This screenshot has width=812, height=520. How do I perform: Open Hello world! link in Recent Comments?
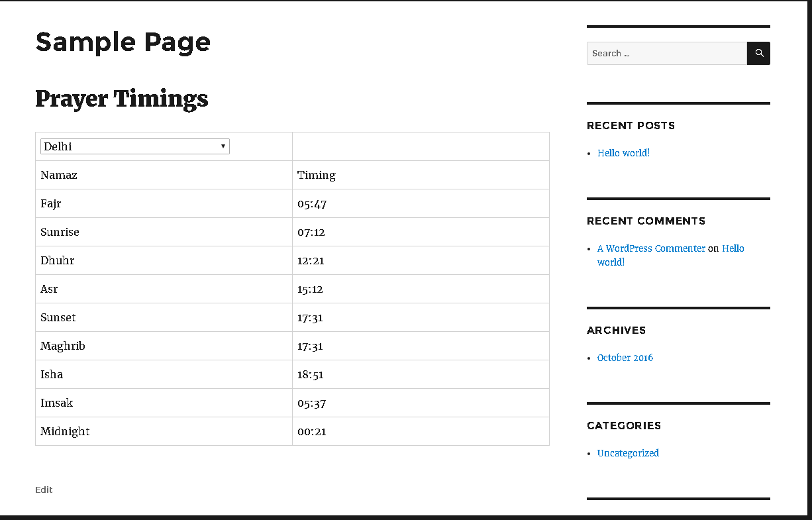click(x=733, y=248)
